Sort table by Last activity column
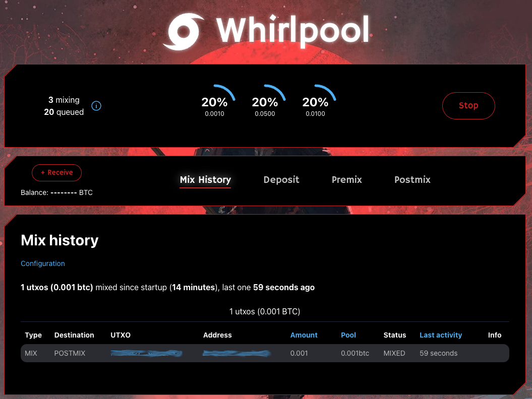 [x=441, y=335]
